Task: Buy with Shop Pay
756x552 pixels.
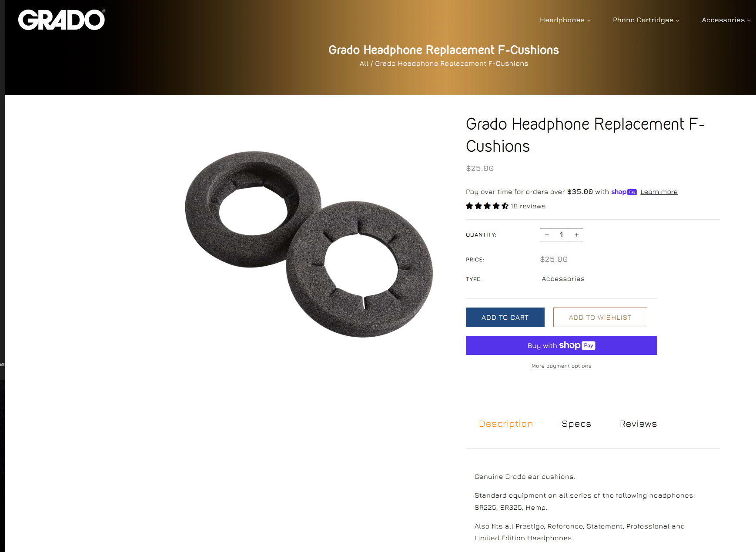Action: (561, 345)
